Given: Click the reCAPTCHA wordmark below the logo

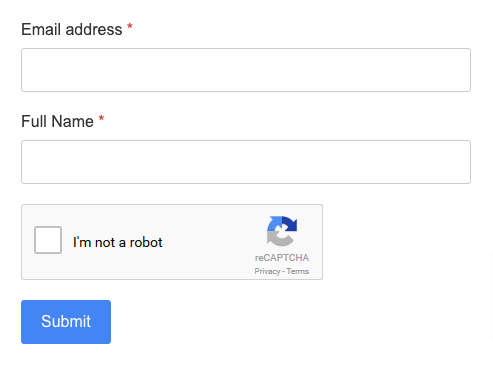Looking at the screenshot, I should [282, 258].
